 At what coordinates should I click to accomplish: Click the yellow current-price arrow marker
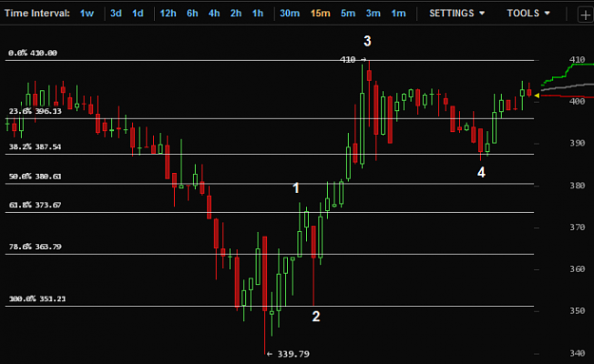pos(536,96)
